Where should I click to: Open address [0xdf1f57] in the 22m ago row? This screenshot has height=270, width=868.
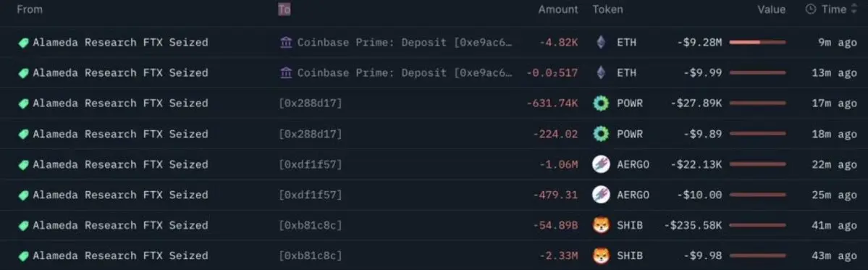[x=310, y=164]
